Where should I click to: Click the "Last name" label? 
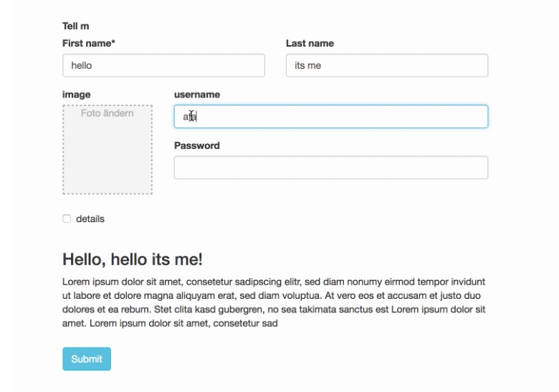[x=310, y=44]
